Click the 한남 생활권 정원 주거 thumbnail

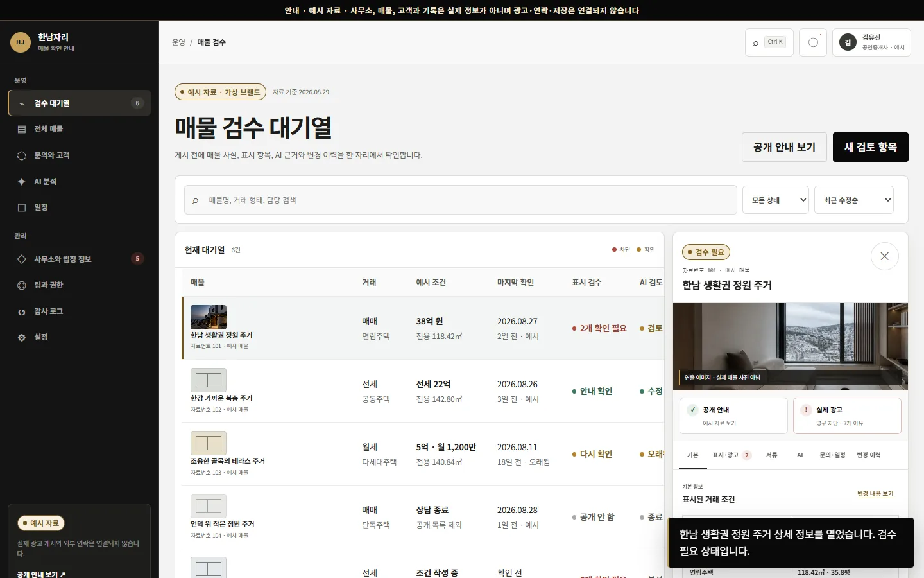point(209,317)
